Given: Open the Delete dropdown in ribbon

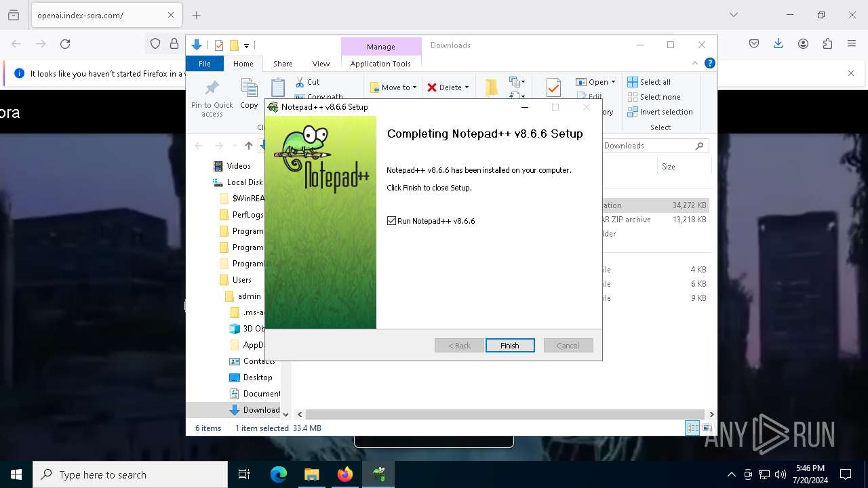Looking at the screenshot, I should [x=448, y=87].
